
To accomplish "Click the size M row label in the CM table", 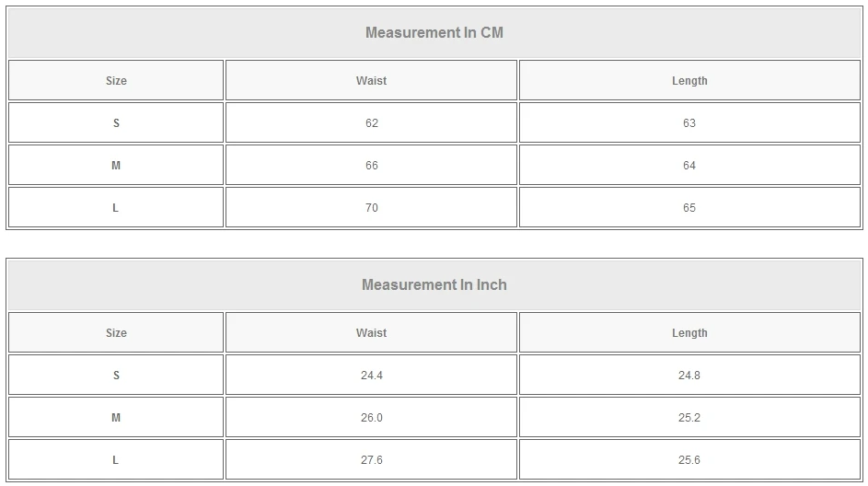I will click(116, 166).
